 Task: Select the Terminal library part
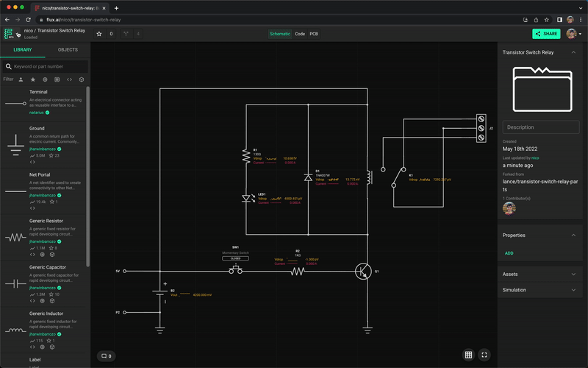pos(43,102)
